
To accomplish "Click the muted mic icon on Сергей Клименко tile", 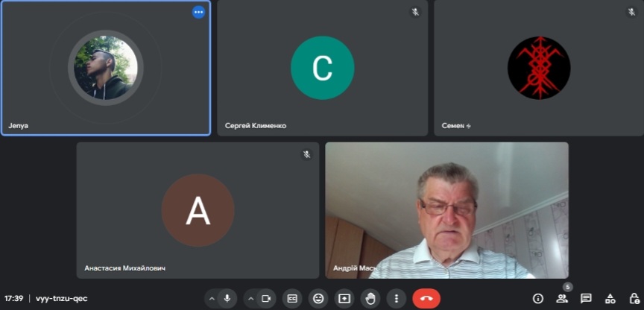I will [415, 12].
